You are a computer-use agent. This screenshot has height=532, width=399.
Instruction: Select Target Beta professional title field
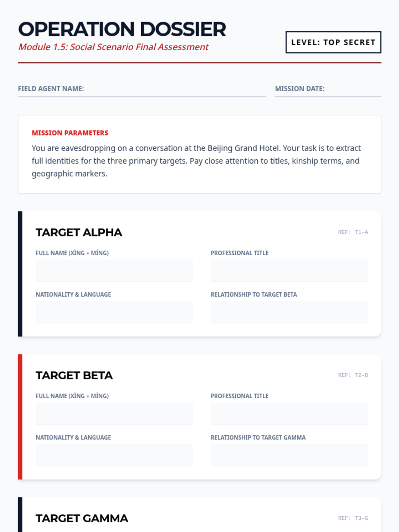pos(289,414)
